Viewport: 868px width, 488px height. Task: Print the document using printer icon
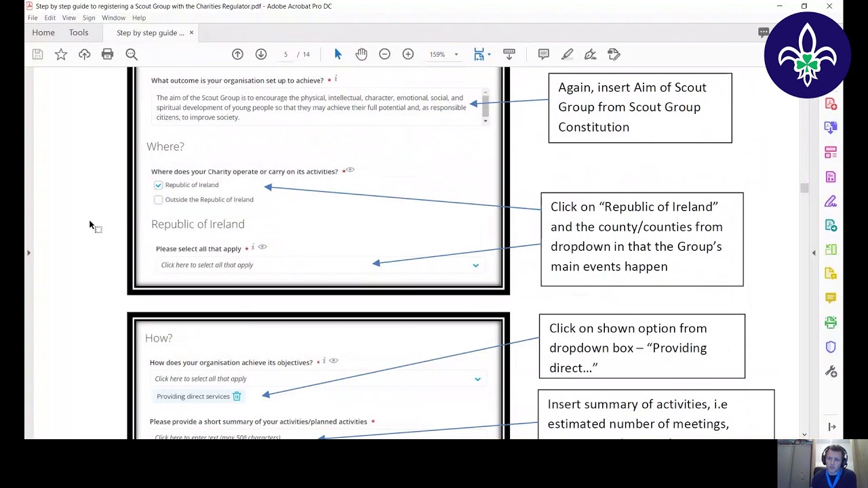coord(107,54)
